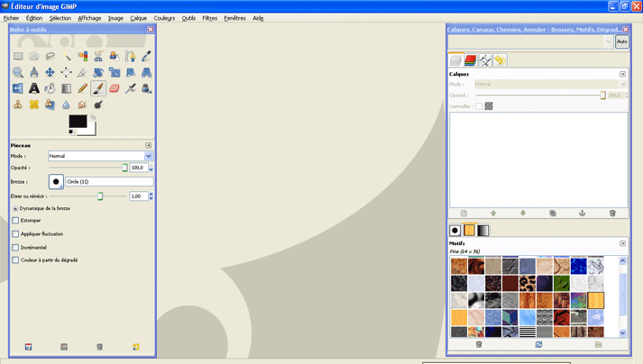Select the Paintbrush tool

tap(98, 88)
